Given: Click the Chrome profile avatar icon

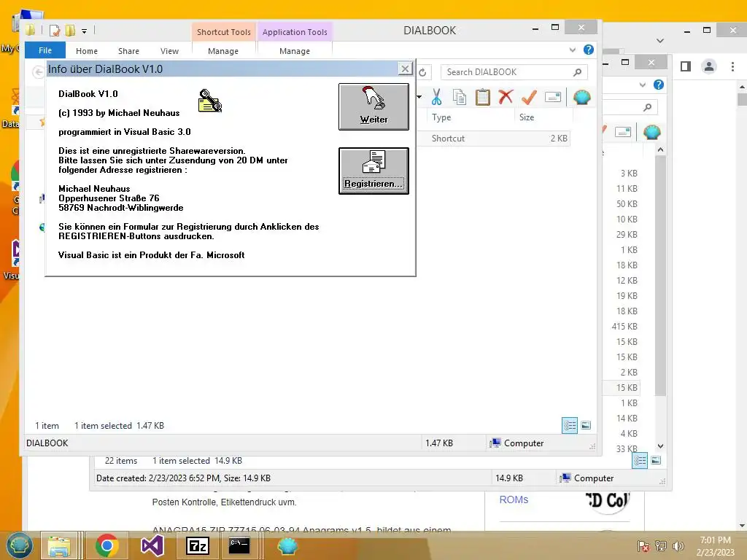Looking at the screenshot, I should [709, 66].
